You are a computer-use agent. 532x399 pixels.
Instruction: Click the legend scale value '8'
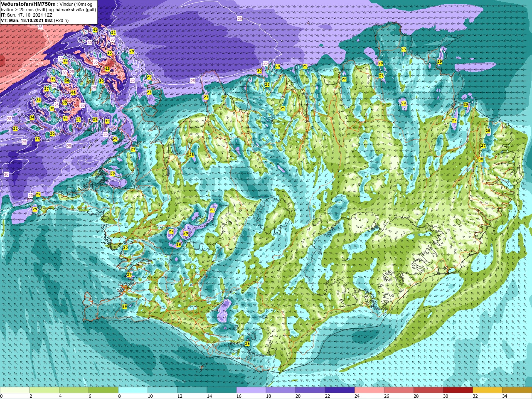tap(119, 396)
